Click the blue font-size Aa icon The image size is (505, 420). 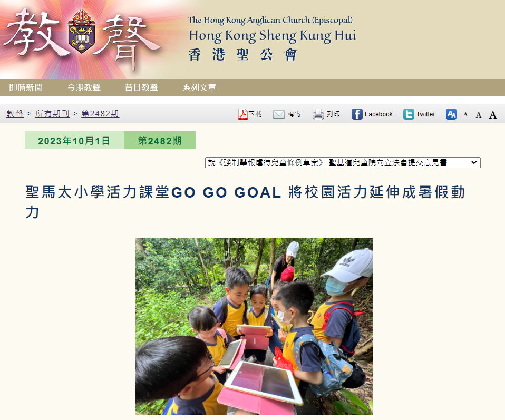tap(451, 114)
